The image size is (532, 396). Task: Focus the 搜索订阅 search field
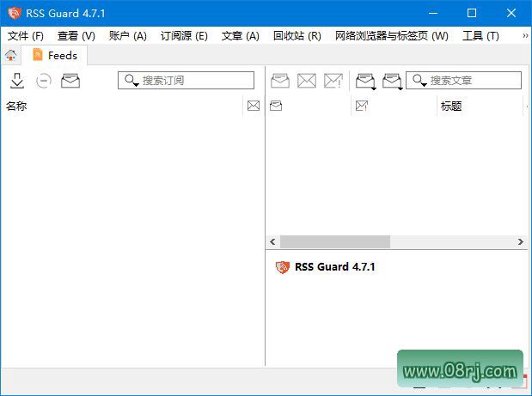pyautogui.click(x=186, y=81)
